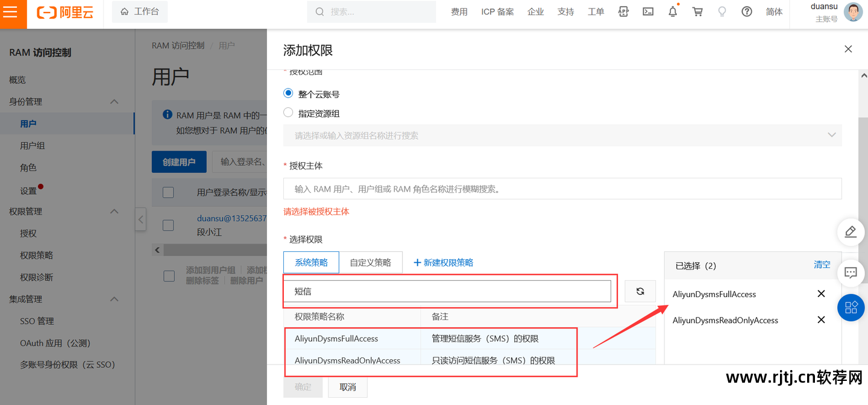Collapse the 集成管理 section
This screenshot has width=868, height=405.
(x=114, y=299)
